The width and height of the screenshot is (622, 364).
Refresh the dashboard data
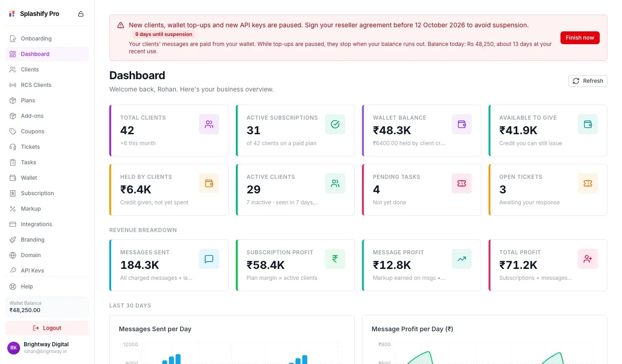point(588,81)
